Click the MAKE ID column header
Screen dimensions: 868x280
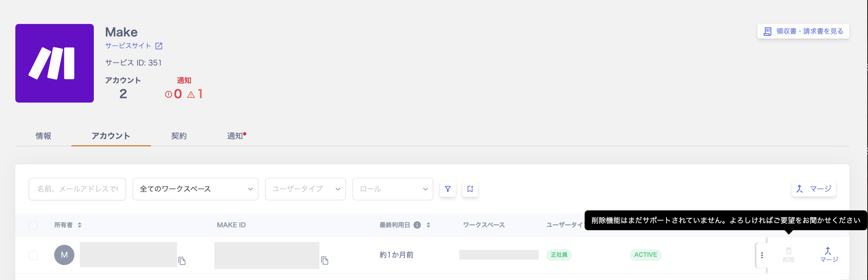(231, 225)
